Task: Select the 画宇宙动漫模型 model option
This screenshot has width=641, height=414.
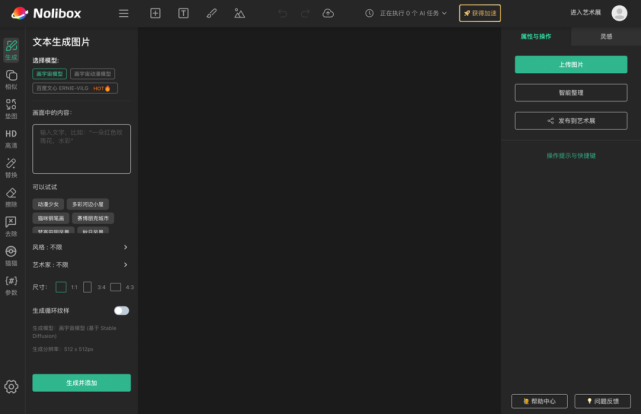Action: click(x=92, y=74)
